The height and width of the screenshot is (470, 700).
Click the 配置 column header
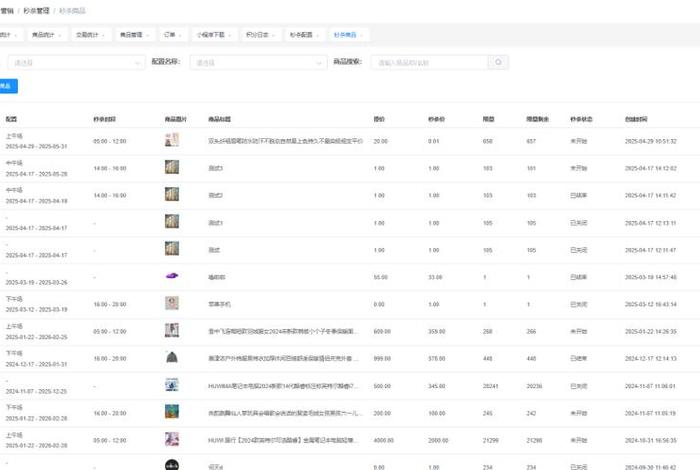tap(11, 119)
